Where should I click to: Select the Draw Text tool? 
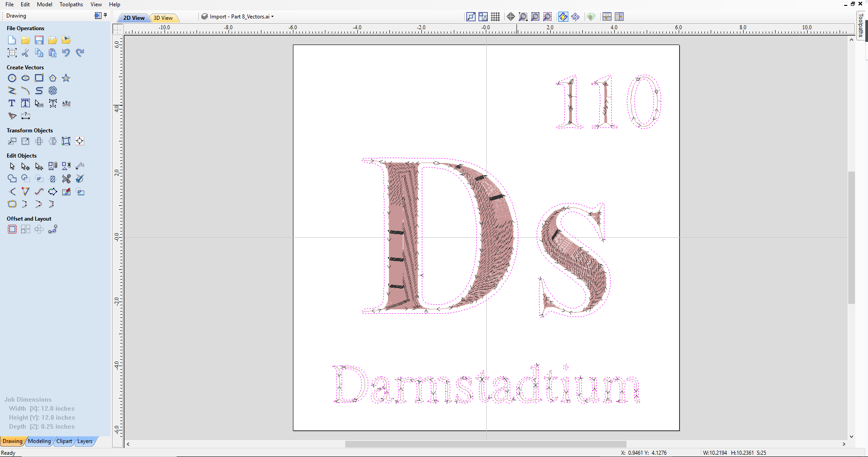click(x=12, y=103)
